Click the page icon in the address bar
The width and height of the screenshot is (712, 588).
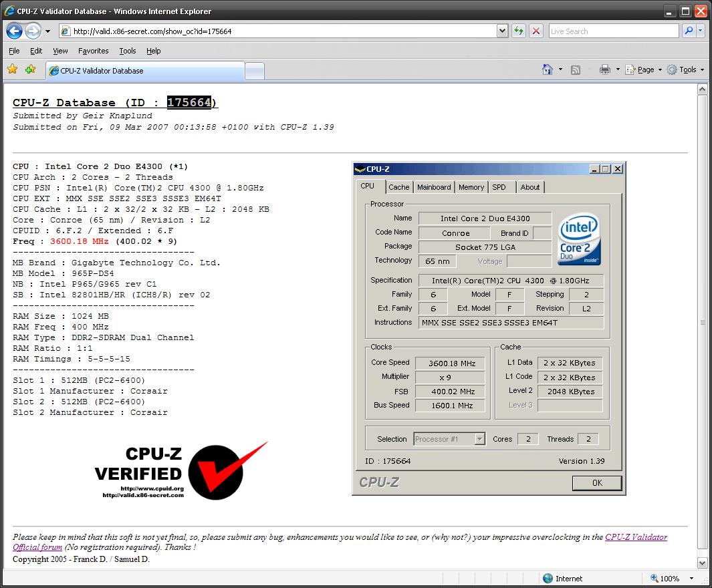click(x=66, y=31)
